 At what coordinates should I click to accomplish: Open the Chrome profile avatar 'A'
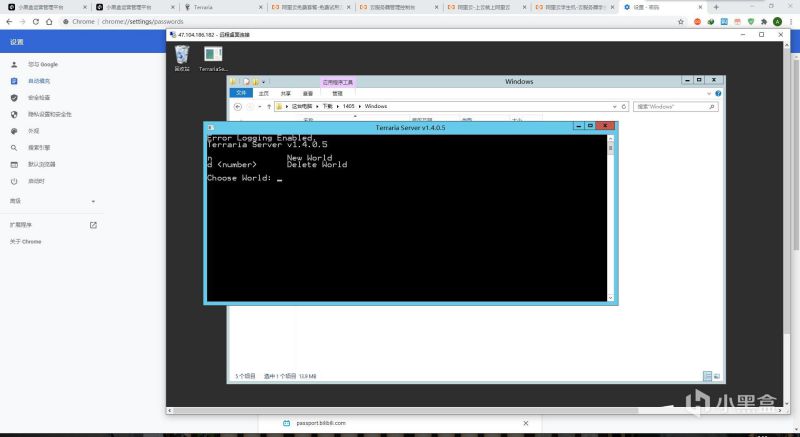tap(777, 21)
